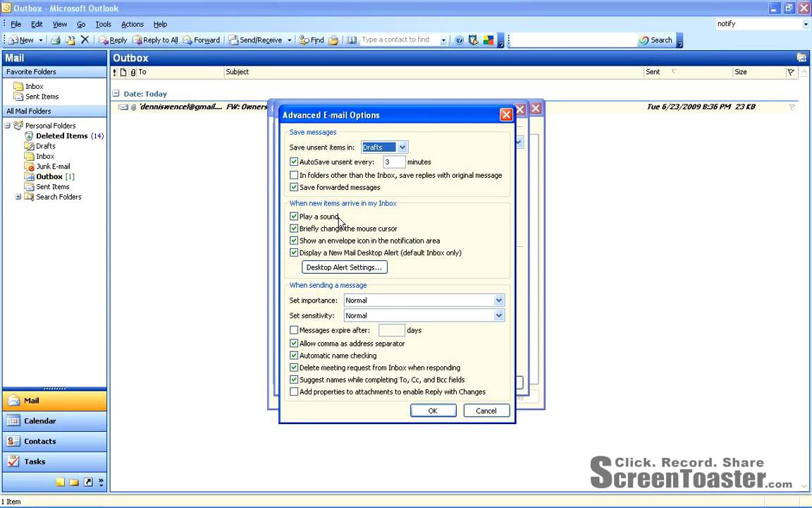Click the Search button in toolbar
Screen dimensions: 812x508
coord(656,40)
